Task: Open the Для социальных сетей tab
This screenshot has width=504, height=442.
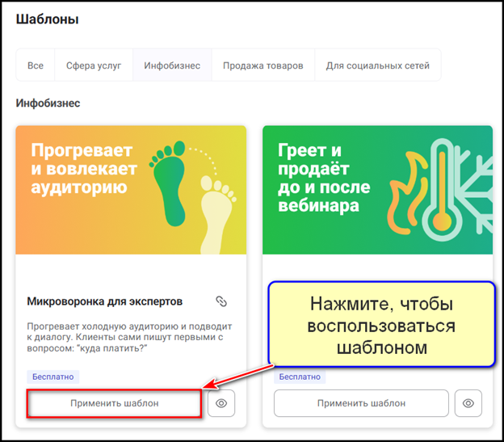Action: pos(377,65)
